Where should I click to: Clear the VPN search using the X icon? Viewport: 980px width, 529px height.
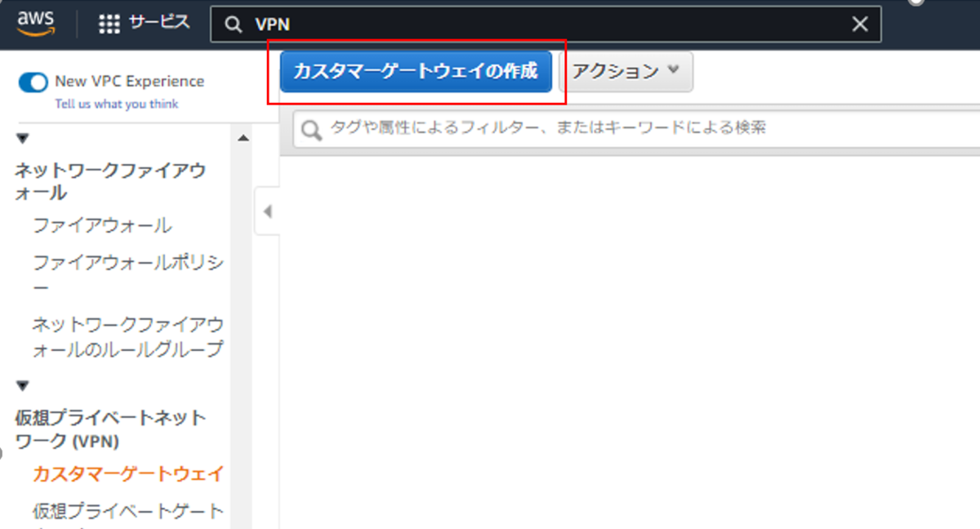point(859,24)
